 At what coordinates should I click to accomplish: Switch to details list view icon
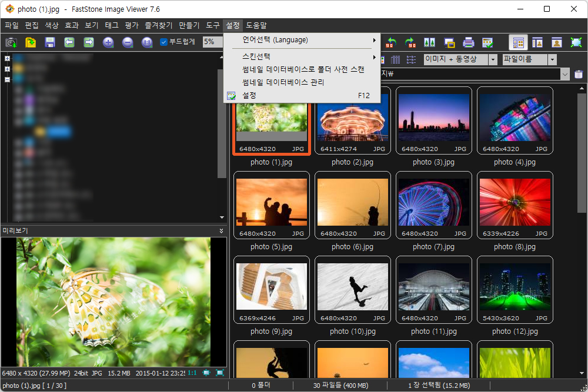[395, 59]
